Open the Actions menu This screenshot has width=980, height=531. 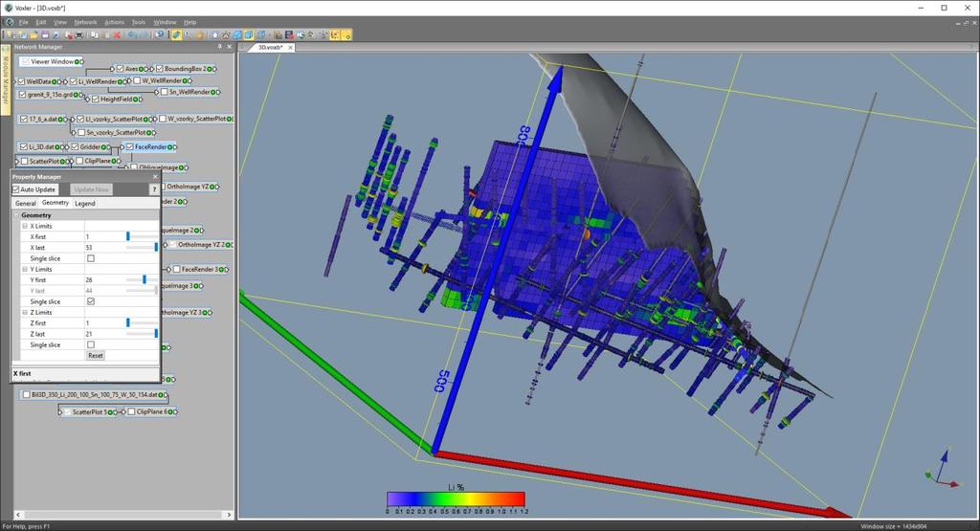coord(114,22)
